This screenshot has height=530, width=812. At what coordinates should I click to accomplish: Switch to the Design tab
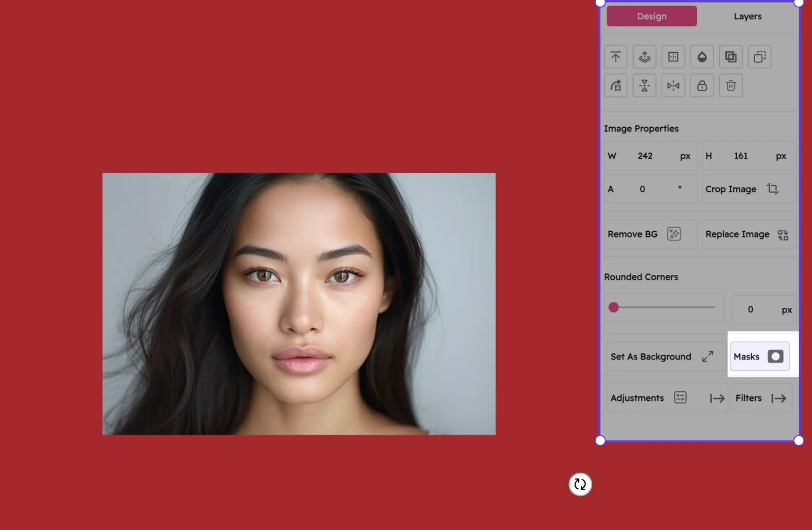(652, 16)
